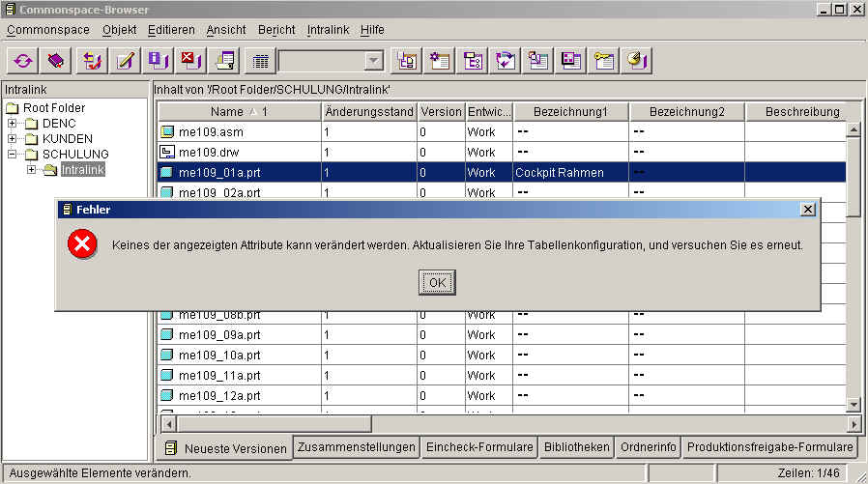Expand the DENC folder node

12,123
